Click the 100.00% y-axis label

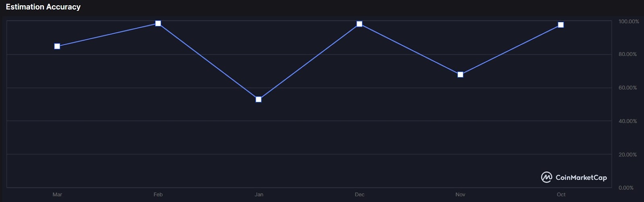628,21
